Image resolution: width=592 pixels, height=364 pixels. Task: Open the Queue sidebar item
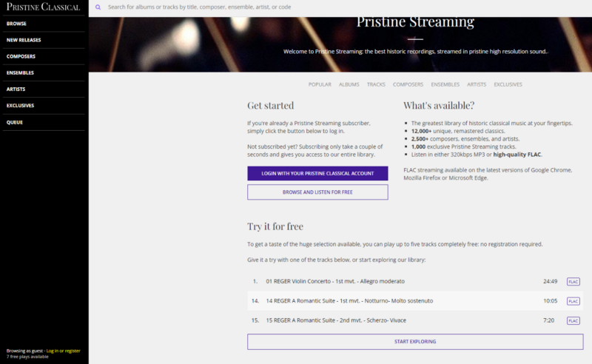[15, 121]
